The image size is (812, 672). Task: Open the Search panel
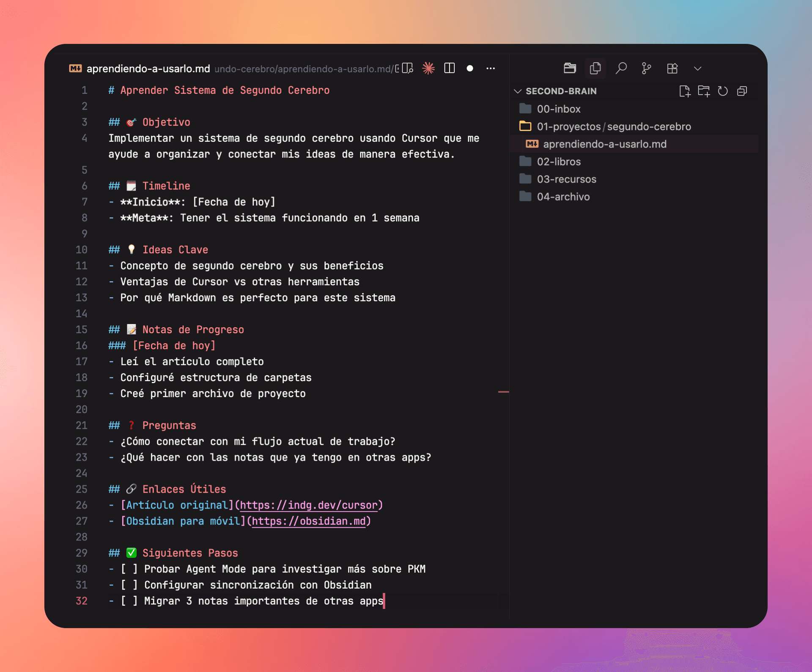pos(621,68)
